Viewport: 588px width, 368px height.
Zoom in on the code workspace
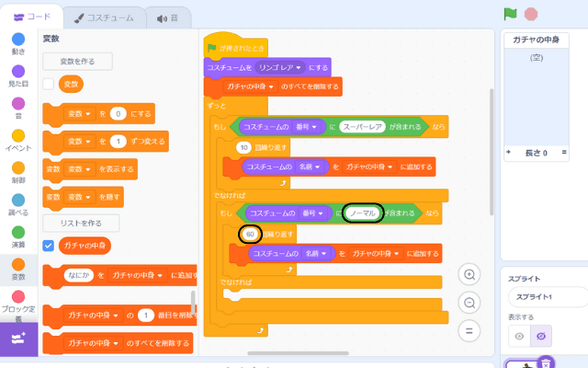pyautogui.click(x=469, y=274)
